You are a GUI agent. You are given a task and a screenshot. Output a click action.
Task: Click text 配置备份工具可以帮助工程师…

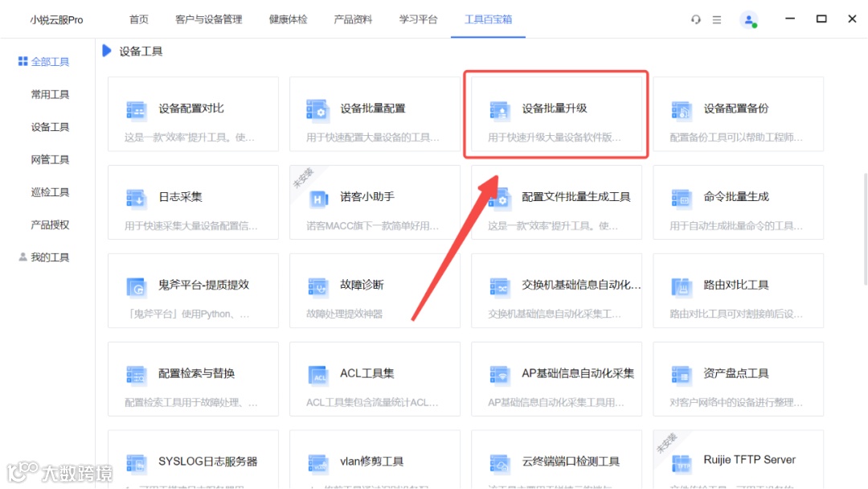click(x=736, y=138)
